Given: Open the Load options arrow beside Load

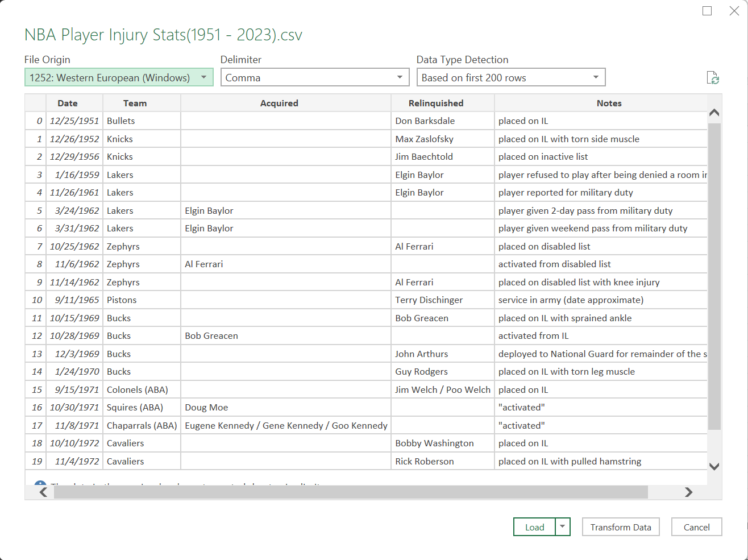Looking at the screenshot, I should [x=563, y=527].
